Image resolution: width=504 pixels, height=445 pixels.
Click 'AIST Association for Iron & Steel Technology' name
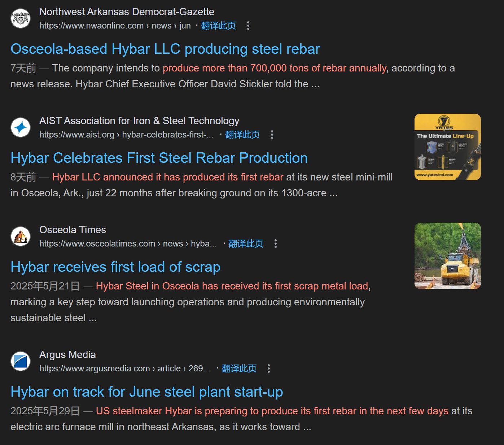click(x=139, y=121)
